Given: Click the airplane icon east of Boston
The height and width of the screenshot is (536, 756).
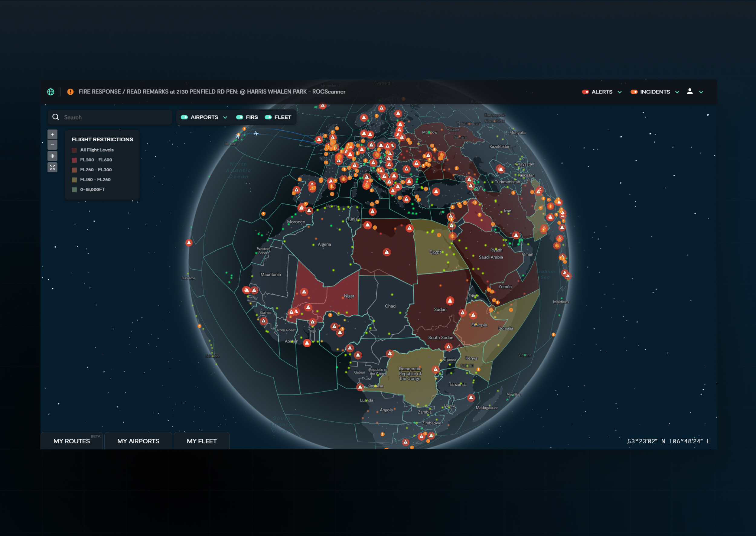Looking at the screenshot, I should point(256,134).
